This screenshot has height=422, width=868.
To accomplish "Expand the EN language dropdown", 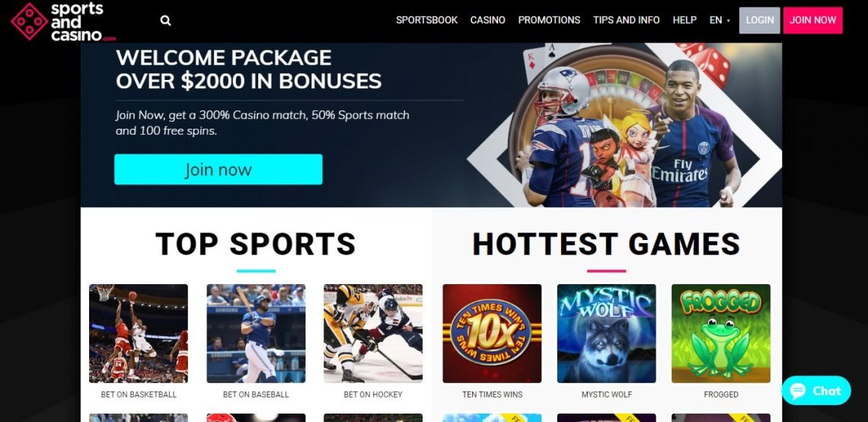I will tap(720, 20).
